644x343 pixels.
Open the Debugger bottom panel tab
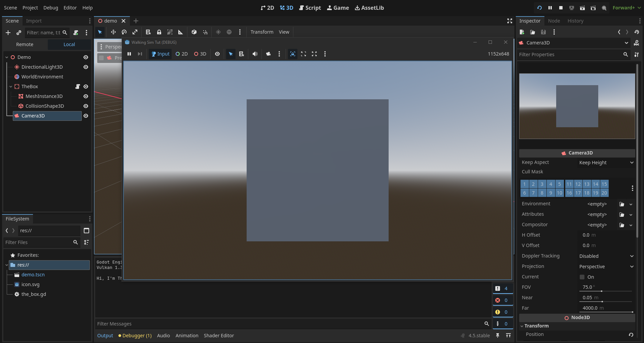pos(135,336)
